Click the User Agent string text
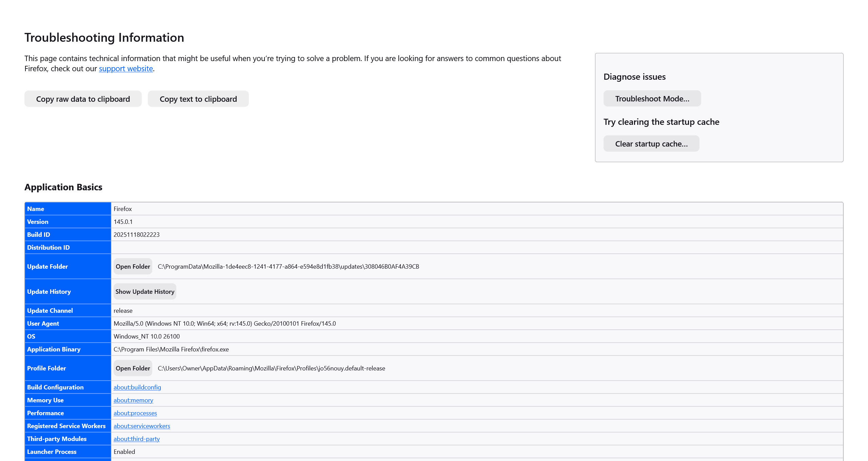This screenshot has width=868, height=461. click(x=224, y=324)
